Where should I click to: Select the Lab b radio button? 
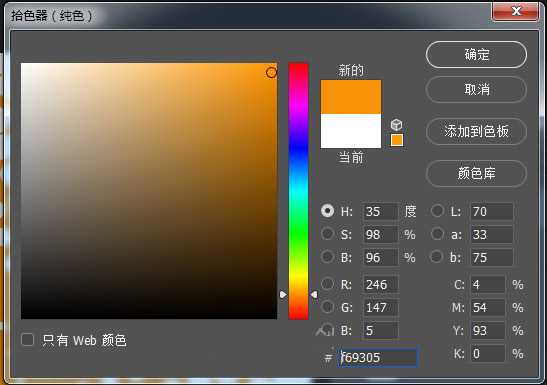click(x=437, y=257)
